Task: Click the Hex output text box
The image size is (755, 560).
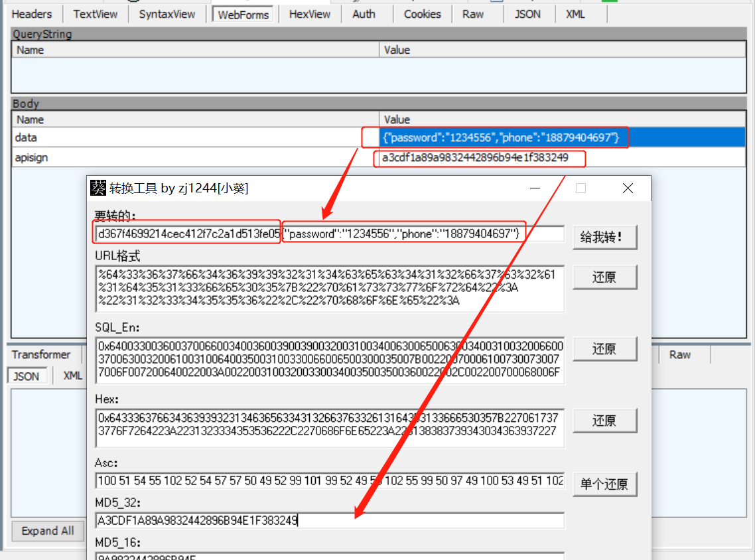Action: (x=330, y=427)
